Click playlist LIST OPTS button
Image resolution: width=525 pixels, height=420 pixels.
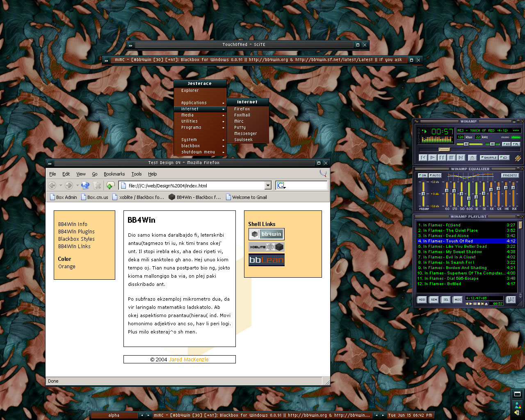511,300
